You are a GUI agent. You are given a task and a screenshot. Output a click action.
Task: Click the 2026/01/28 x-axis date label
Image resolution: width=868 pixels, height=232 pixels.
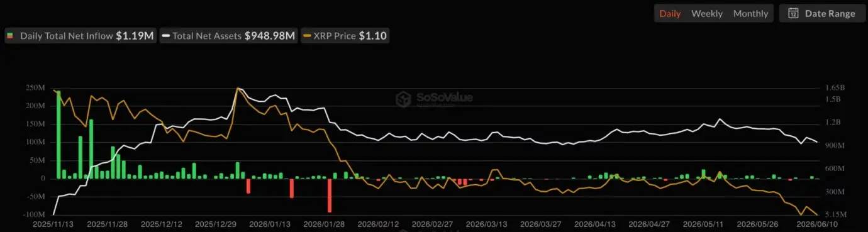pos(324,224)
